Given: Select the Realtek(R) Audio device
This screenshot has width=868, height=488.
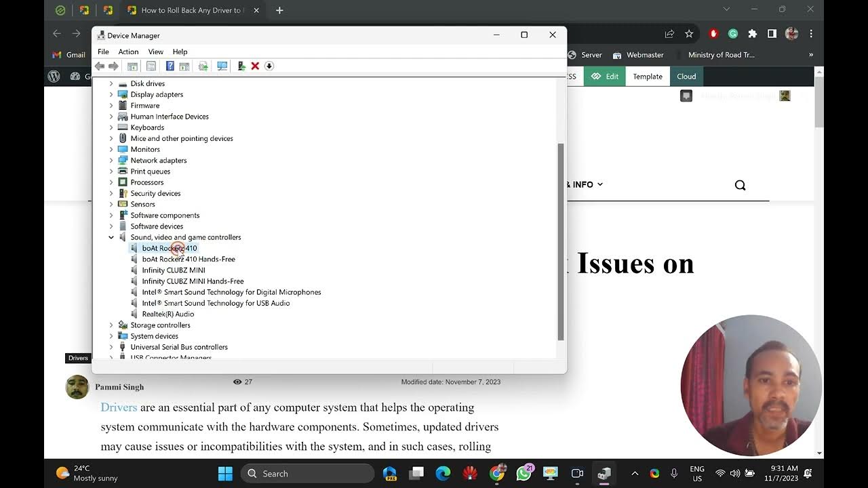Looking at the screenshot, I should coord(167,314).
